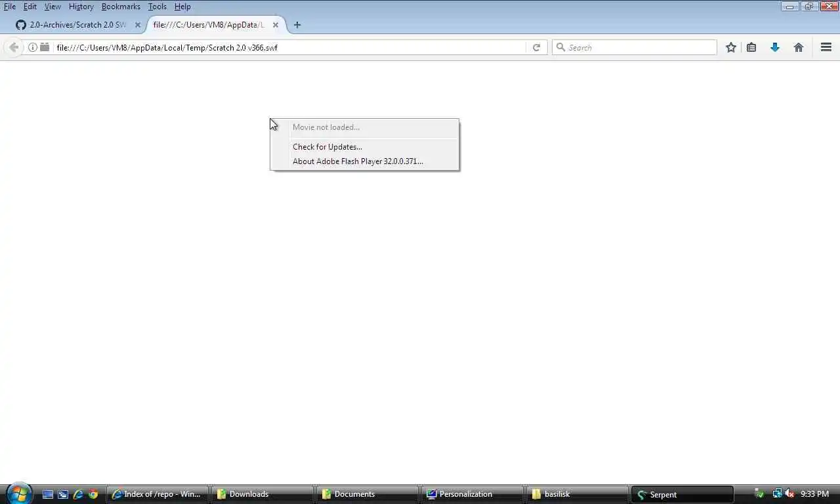Show site information for this page
The width and height of the screenshot is (840, 504).
coord(32,47)
